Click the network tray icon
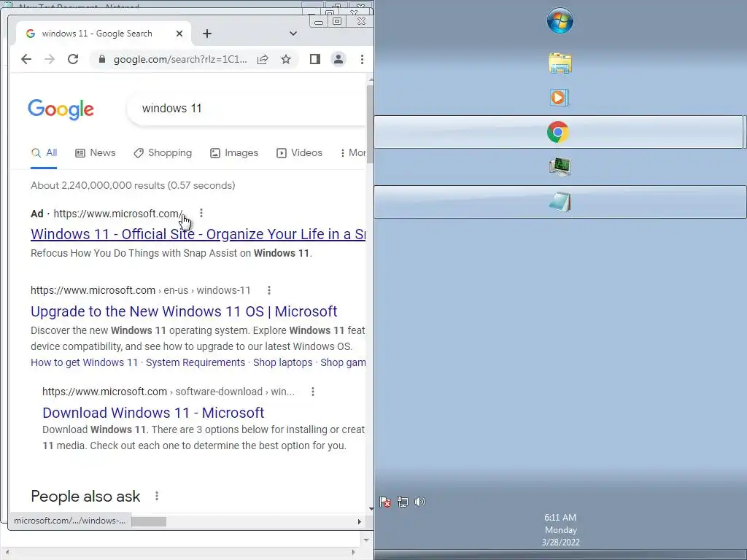This screenshot has height=560, width=747. click(403, 502)
